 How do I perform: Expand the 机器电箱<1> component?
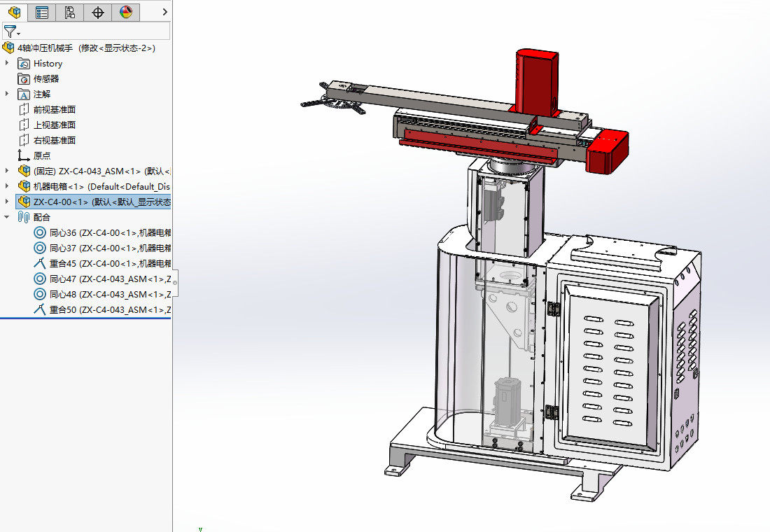(7, 185)
